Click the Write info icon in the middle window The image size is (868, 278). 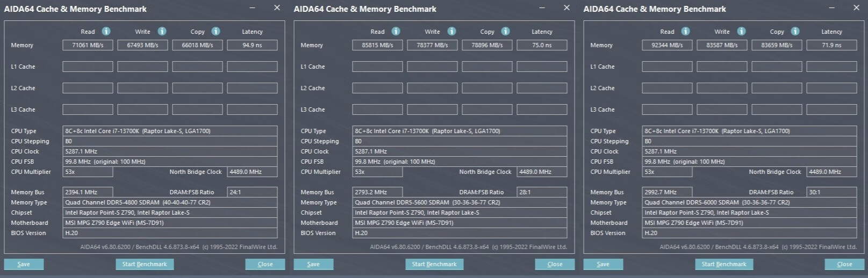pos(451,31)
